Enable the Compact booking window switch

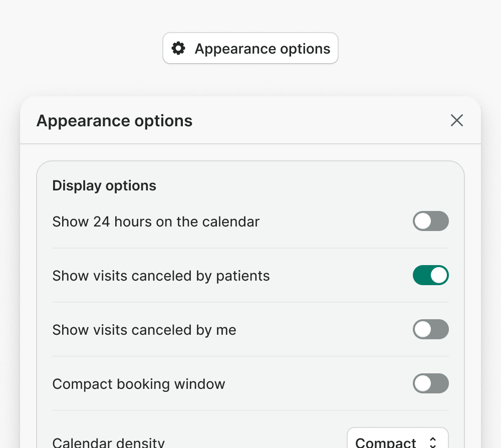pyautogui.click(x=431, y=383)
